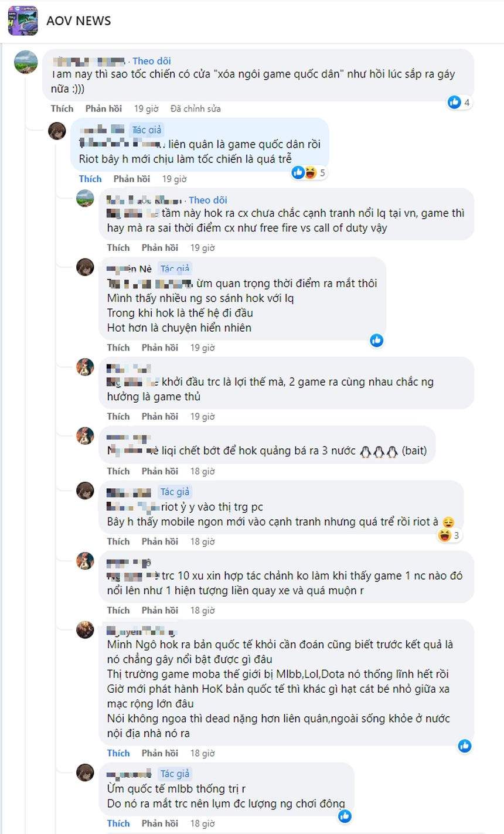This screenshot has width=504, height=834.
Task: Click 'Phản hồi' under the author's first reply
Action: coord(132,179)
